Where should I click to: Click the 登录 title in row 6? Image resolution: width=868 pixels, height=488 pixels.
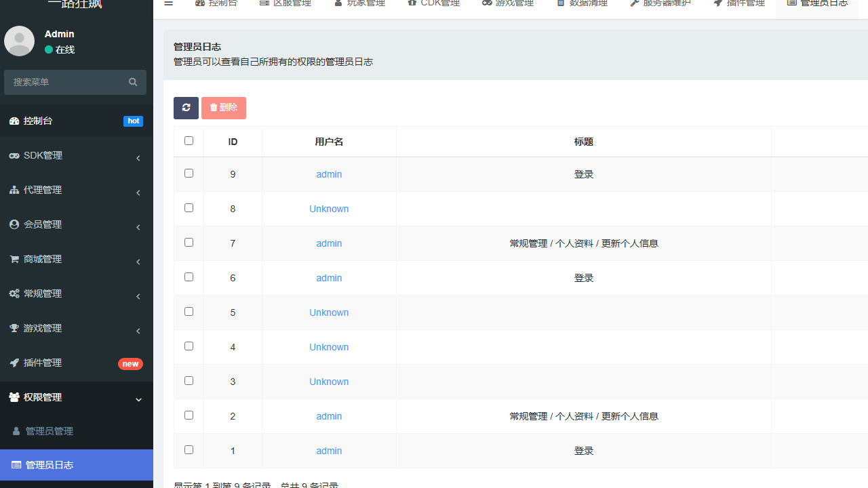[584, 278]
